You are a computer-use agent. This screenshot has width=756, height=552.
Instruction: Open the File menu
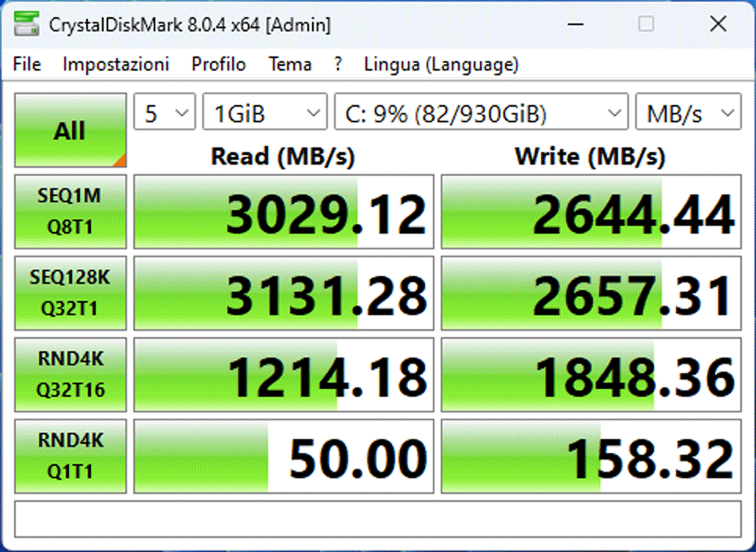tap(27, 64)
